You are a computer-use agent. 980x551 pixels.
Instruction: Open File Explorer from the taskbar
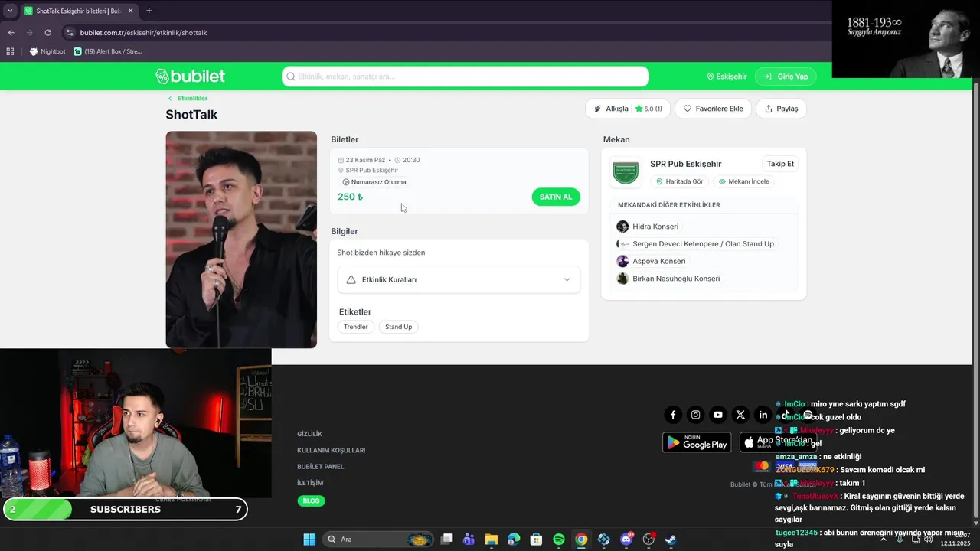[x=492, y=540]
